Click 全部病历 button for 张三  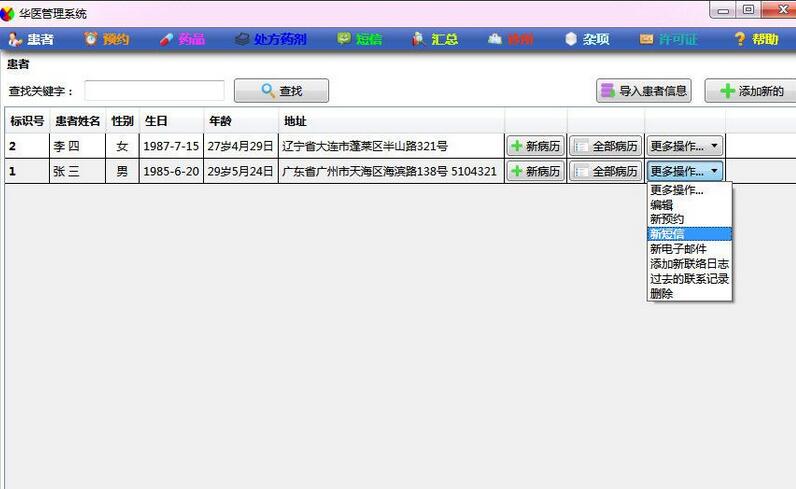coord(606,171)
